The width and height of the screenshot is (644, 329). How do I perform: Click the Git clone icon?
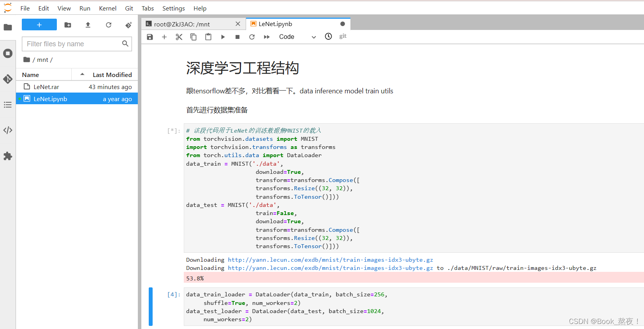(128, 25)
